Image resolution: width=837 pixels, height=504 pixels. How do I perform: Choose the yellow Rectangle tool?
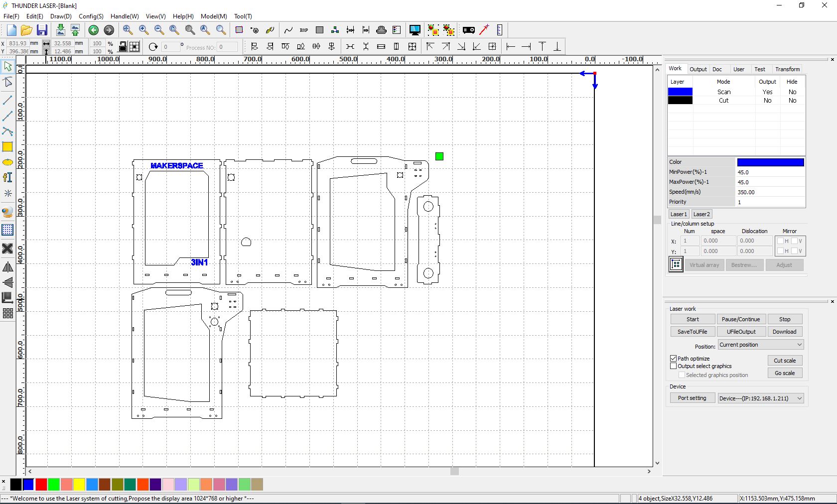8,147
